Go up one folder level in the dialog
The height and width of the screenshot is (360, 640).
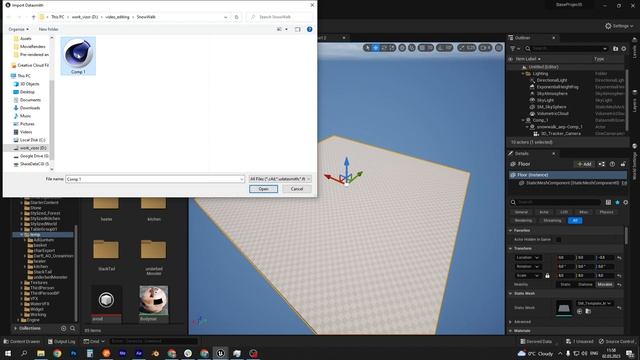click(x=33, y=17)
